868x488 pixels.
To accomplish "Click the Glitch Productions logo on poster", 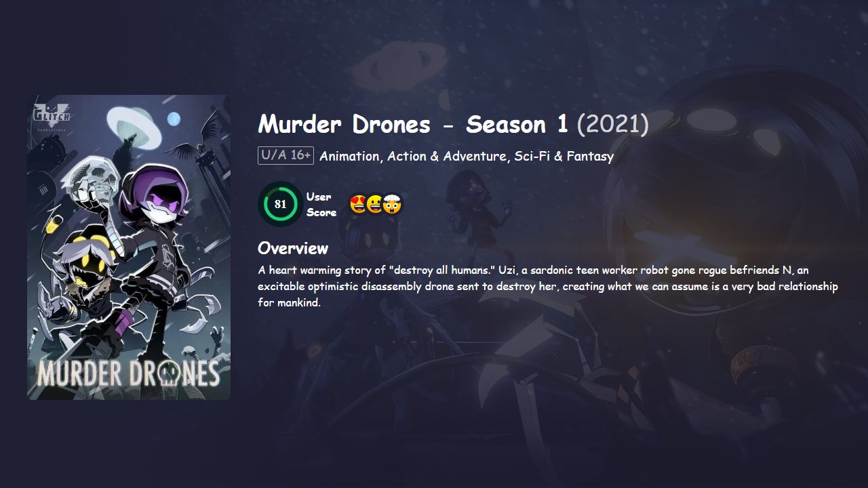I will click(52, 117).
